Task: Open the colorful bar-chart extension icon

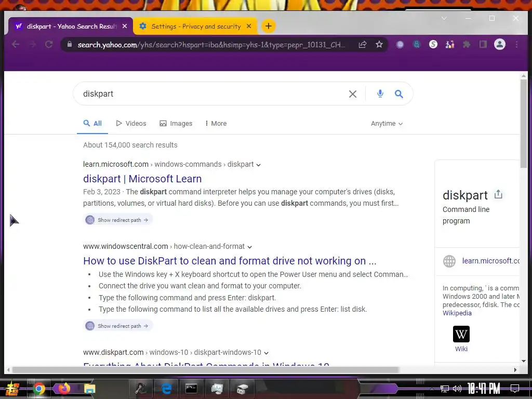Action: 450,45
